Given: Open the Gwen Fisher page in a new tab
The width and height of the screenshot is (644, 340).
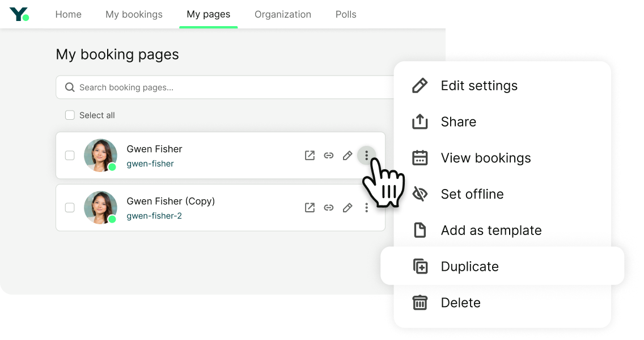Looking at the screenshot, I should (x=310, y=155).
